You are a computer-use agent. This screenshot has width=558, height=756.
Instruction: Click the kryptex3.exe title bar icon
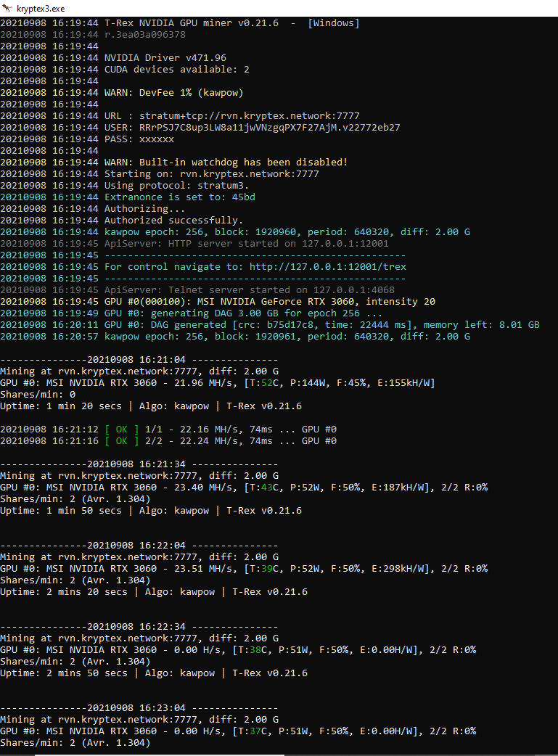click(7, 8)
